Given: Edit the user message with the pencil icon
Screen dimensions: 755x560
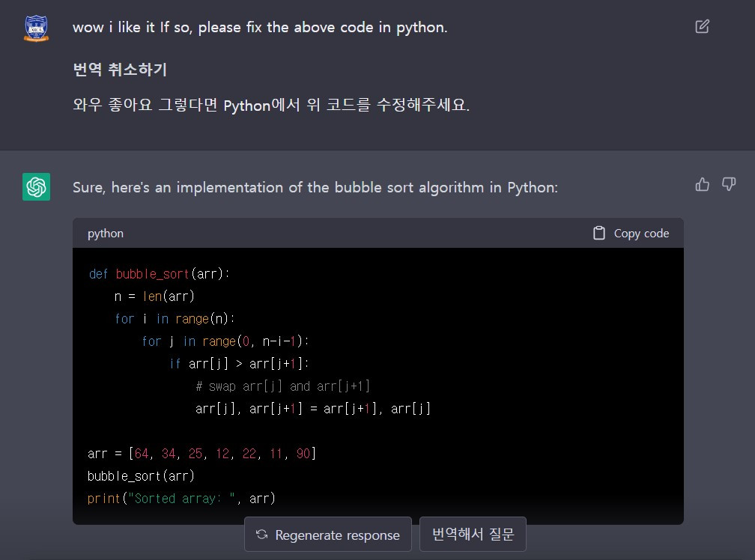Looking at the screenshot, I should tap(702, 25).
